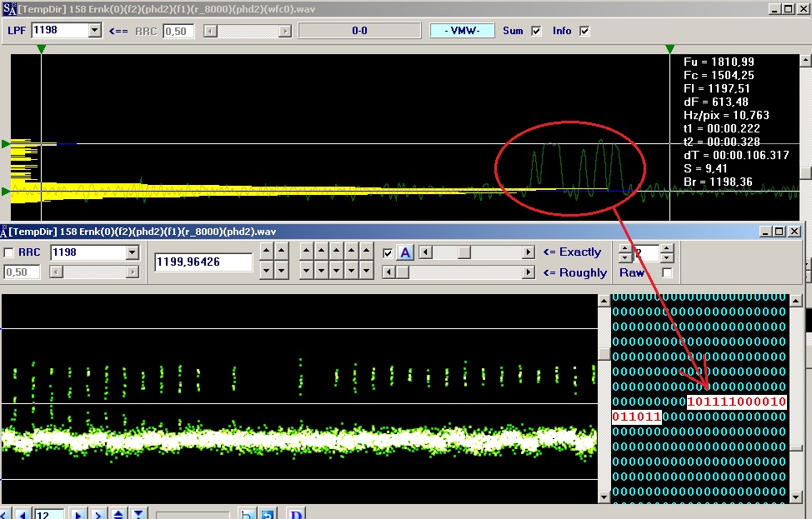Click the 0-0 display field
Image resolution: width=812 pixels, height=519 pixels.
[359, 31]
